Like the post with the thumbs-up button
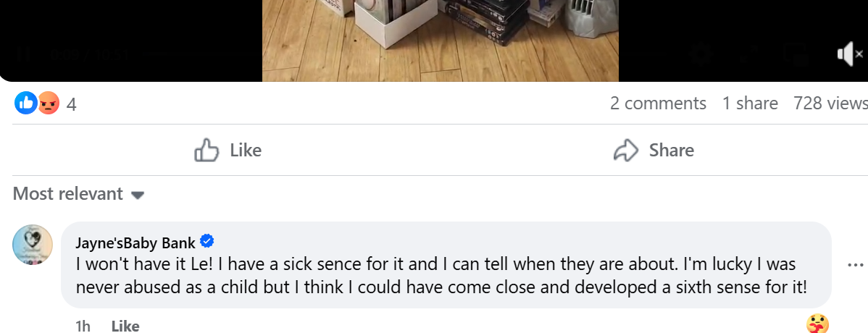Image resolution: width=868 pixels, height=333 pixels. (x=228, y=150)
